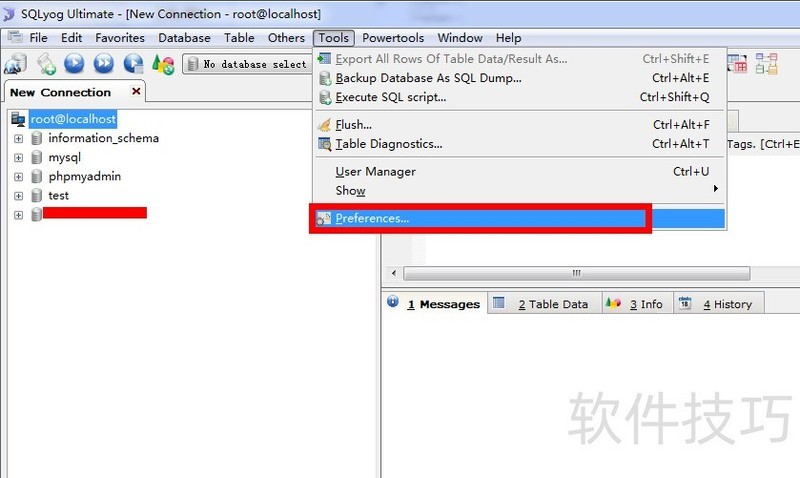Click the MDI document icon left of File
The height and width of the screenshot is (478, 800).
point(15,37)
